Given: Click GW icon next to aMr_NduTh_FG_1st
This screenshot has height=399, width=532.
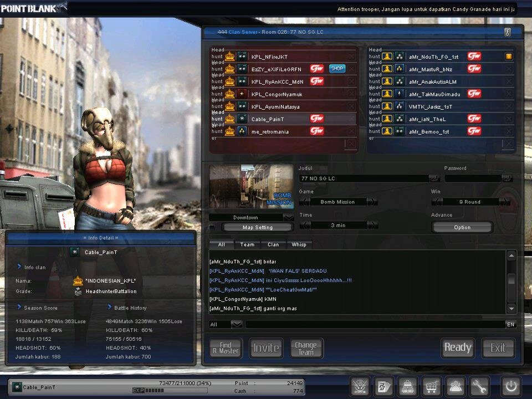Looking at the screenshot, I should (474, 57).
